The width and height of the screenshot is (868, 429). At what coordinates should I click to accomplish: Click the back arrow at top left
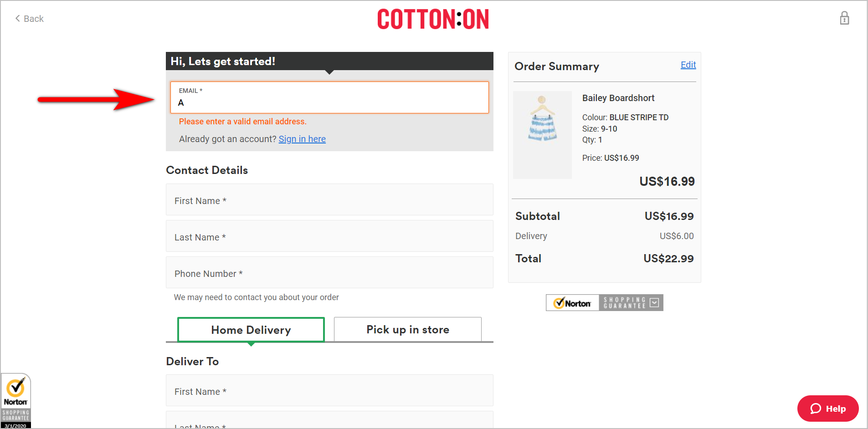[17, 18]
